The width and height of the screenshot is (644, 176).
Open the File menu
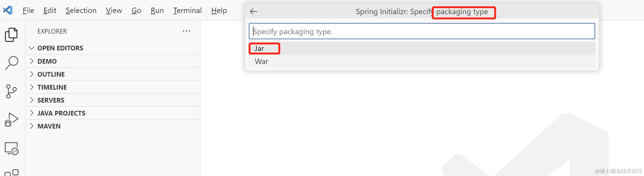point(28,10)
